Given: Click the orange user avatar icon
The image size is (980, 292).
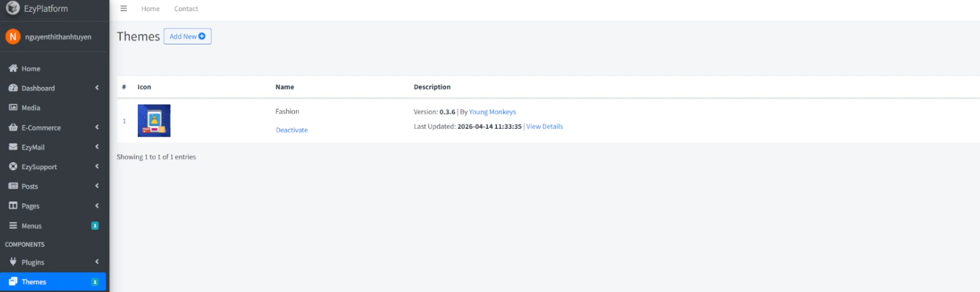Looking at the screenshot, I should (x=13, y=37).
